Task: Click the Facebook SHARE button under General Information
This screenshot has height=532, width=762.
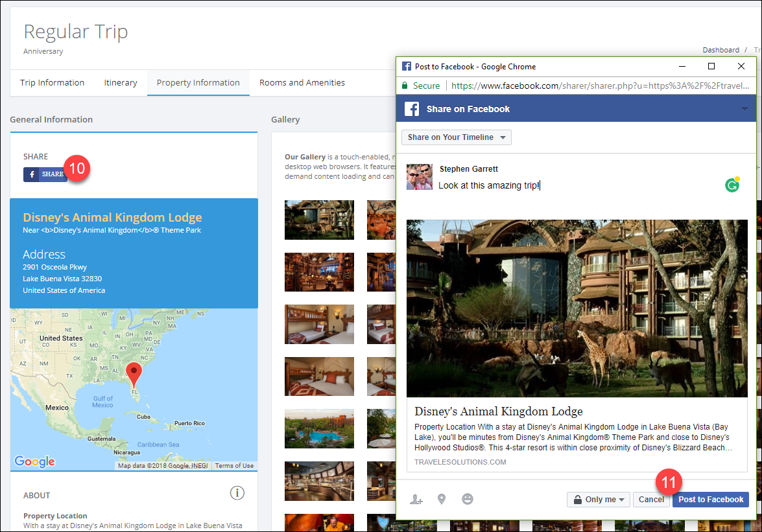Action: pos(45,174)
